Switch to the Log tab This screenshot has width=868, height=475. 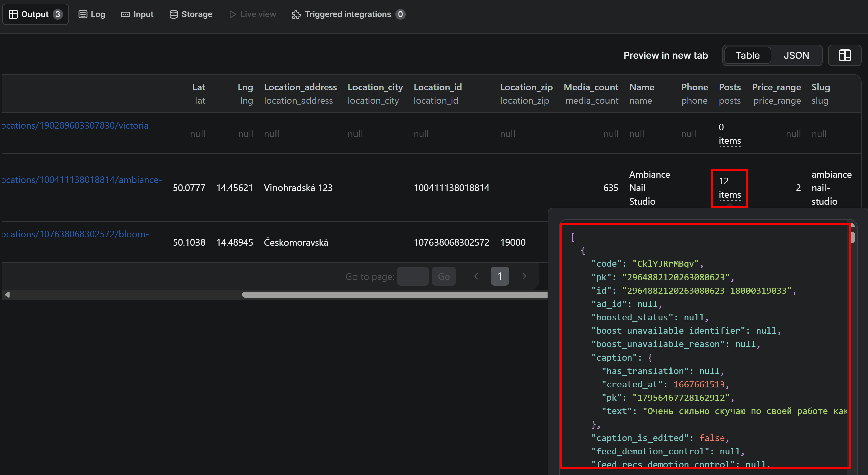92,14
